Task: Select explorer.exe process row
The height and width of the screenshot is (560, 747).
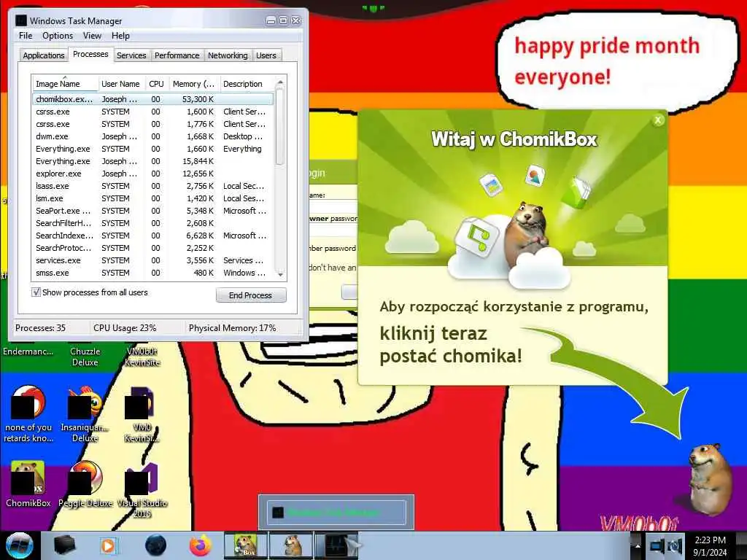Action: pyautogui.click(x=153, y=174)
